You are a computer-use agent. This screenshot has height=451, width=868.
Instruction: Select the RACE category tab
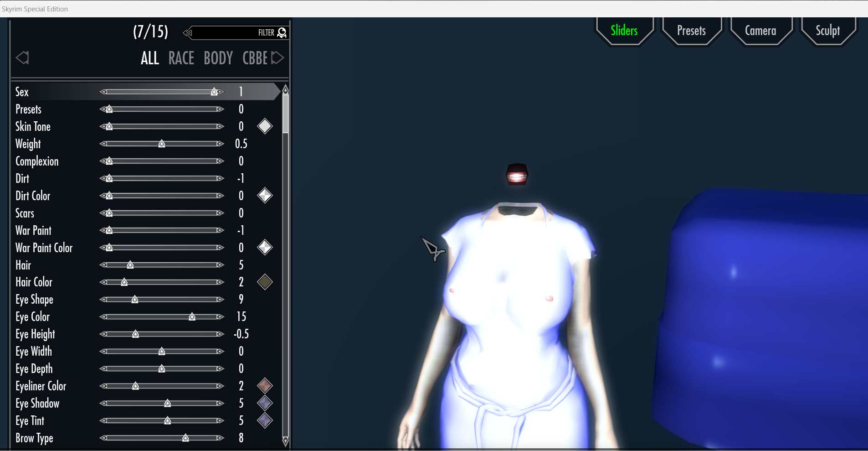tap(181, 58)
